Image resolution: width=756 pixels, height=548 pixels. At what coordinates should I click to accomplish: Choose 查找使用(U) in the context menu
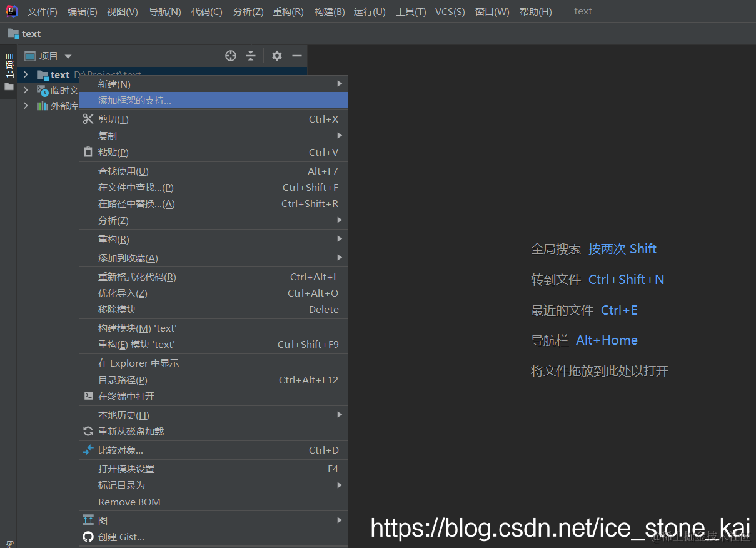pyautogui.click(x=213, y=171)
